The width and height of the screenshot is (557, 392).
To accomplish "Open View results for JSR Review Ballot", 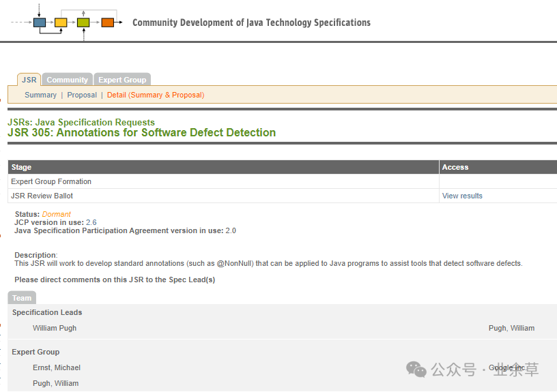I will click(462, 196).
